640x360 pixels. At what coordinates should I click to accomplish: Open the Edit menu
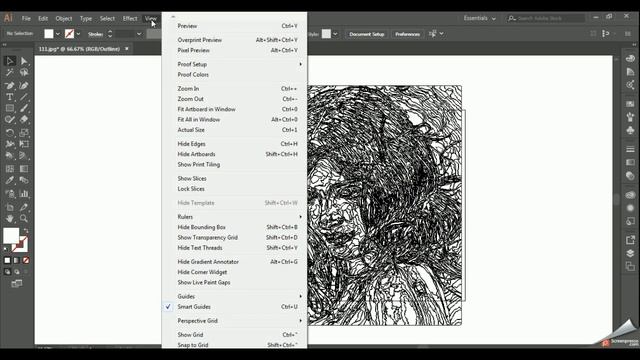[43, 18]
